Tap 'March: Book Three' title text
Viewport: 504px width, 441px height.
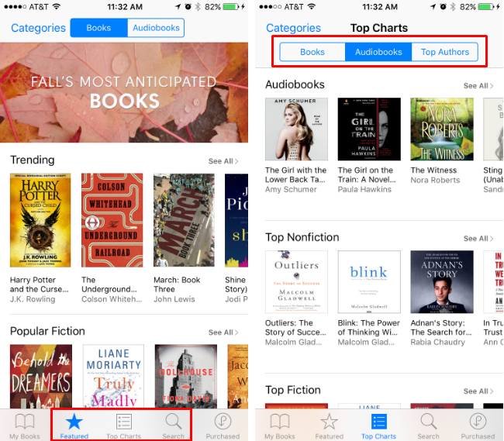click(177, 284)
